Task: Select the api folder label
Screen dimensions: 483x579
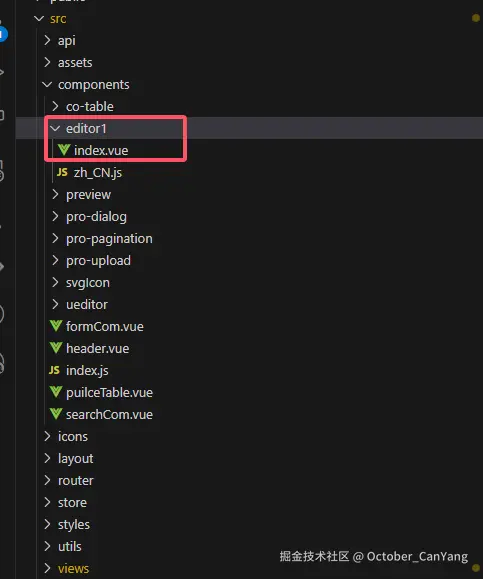Action: click(x=66, y=41)
